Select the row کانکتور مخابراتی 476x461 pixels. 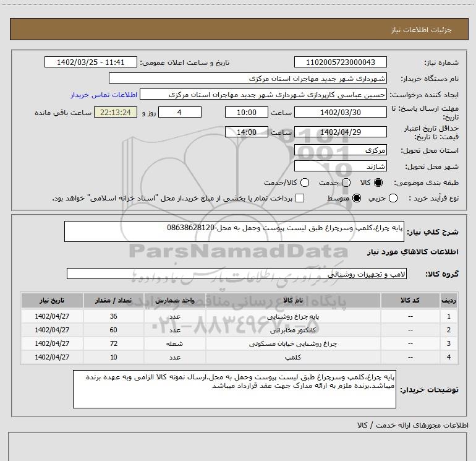[x=239, y=330]
